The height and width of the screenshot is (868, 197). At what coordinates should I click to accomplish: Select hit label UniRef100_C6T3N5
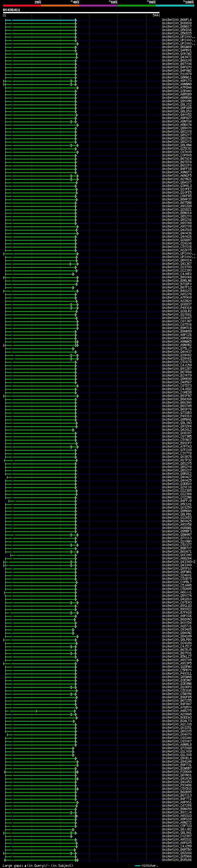coord(176,436)
